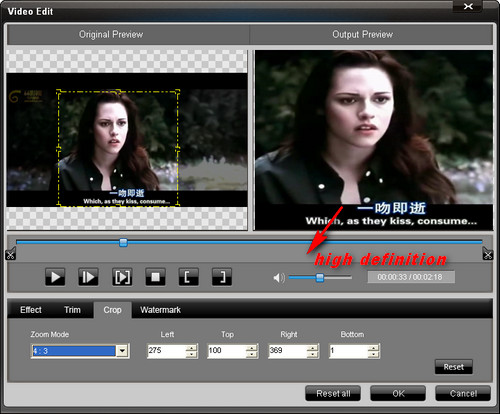
Task: Set trim end with right bracket button
Action: tap(222, 277)
